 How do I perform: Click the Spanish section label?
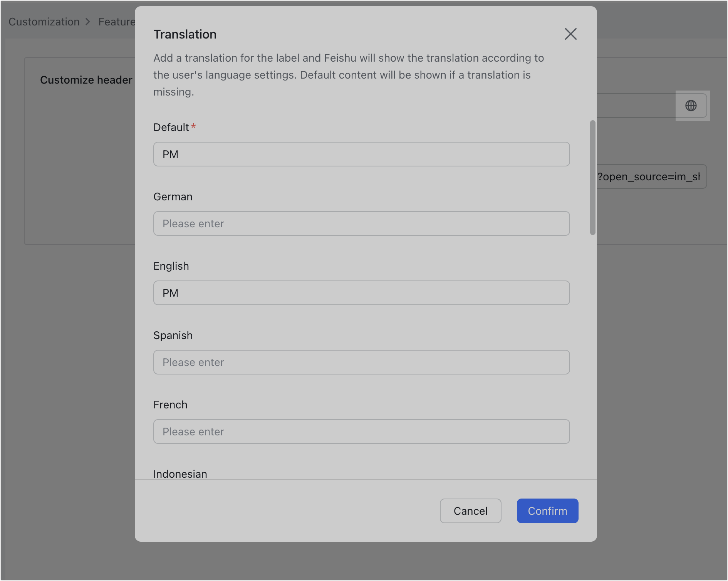click(173, 335)
